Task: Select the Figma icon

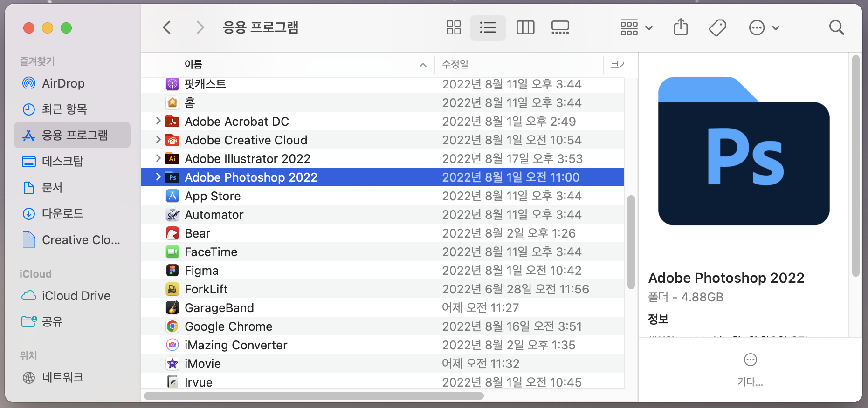Action: [172, 270]
